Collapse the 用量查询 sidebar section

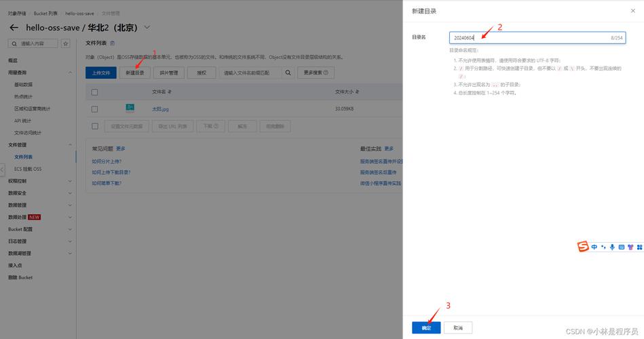(x=70, y=73)
